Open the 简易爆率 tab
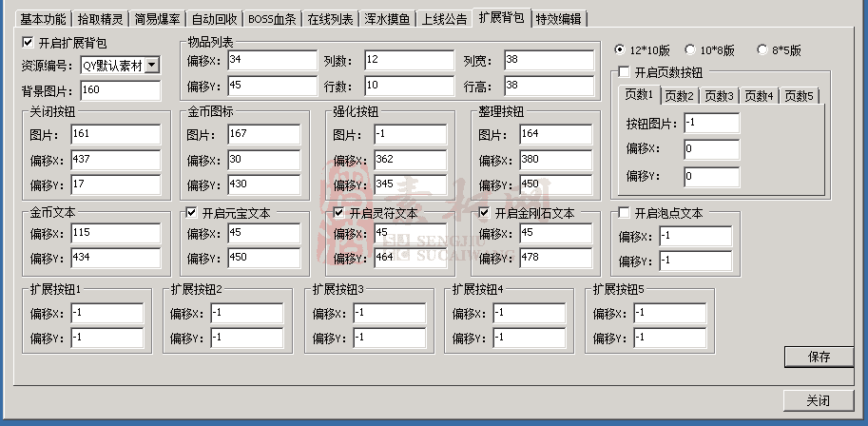The height and width of the screenshot is (426, 868). 157,19
